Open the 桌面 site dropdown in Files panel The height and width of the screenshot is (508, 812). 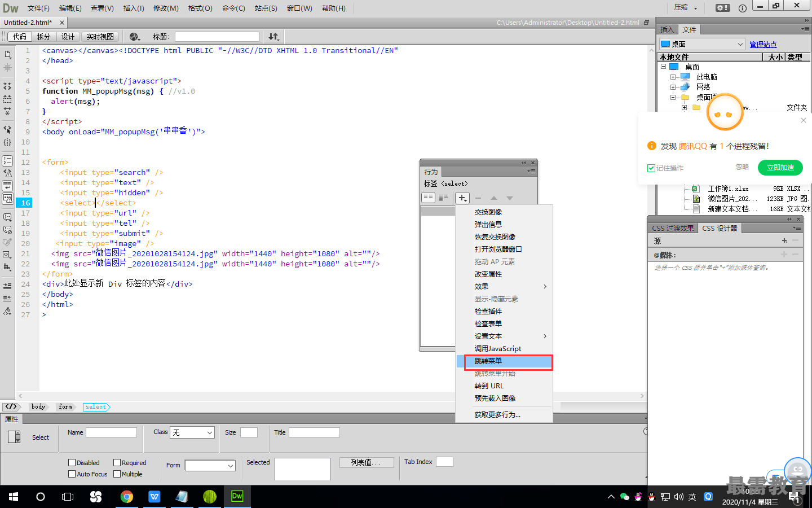702,44
